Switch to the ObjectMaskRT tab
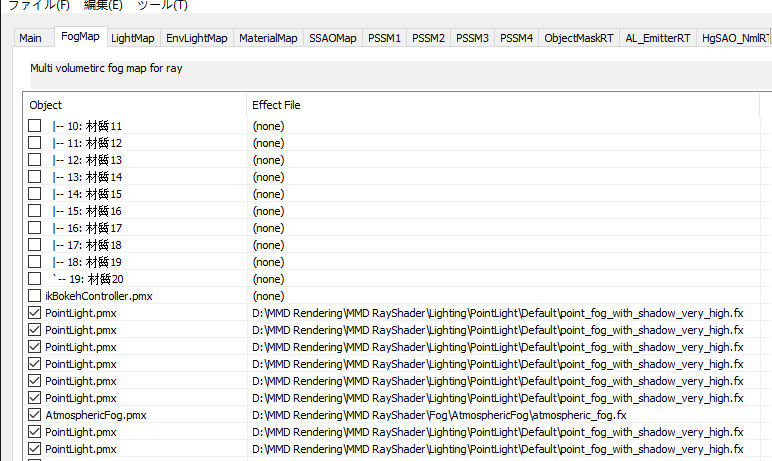The height and width of the screenshot is (461, 772). point(579,38)
